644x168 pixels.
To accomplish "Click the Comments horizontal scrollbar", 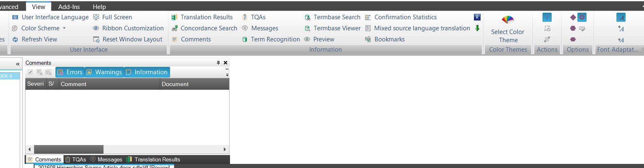I will click(x=127, y=150).
